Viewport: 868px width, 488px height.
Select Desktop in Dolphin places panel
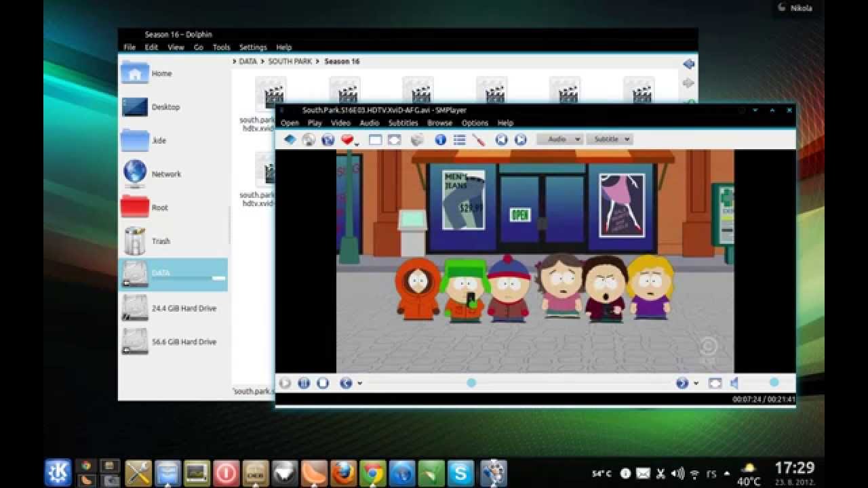coord(174,107)
